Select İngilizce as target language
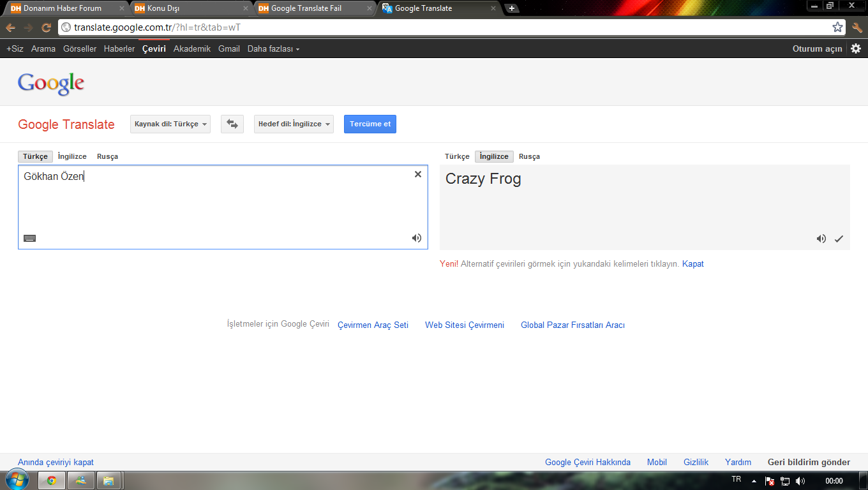This screenshot has width=868, height=490. coord(494,156)
